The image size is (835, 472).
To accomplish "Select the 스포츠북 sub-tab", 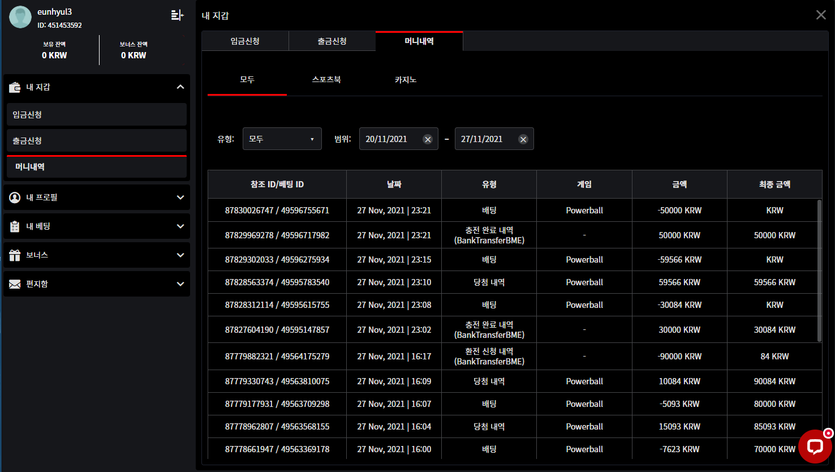I will tap(326, 80).
